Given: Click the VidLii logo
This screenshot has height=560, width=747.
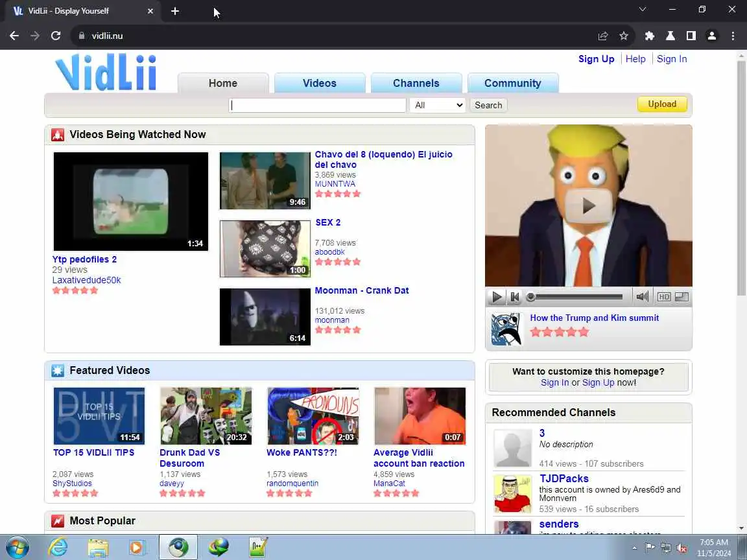Looking at the screenshot, I should coord(106,73).
